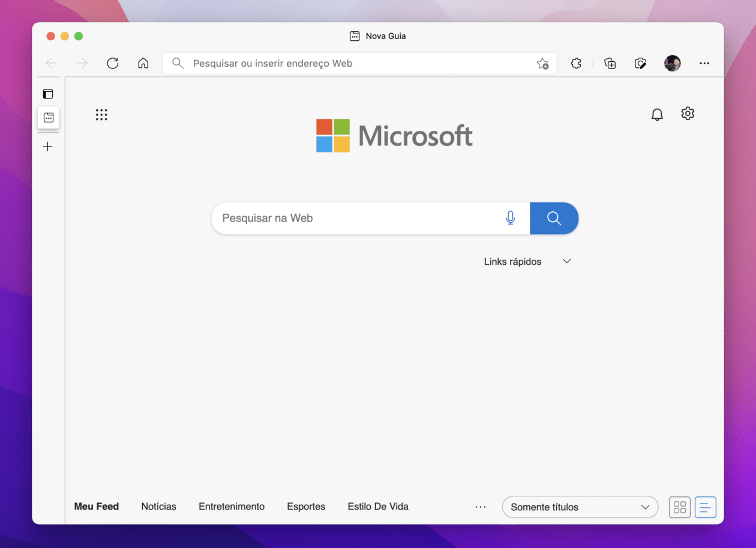Switch to the Esportes feed tab
The height and width of the screenshot is (548, 756).
tap(306, 507)
